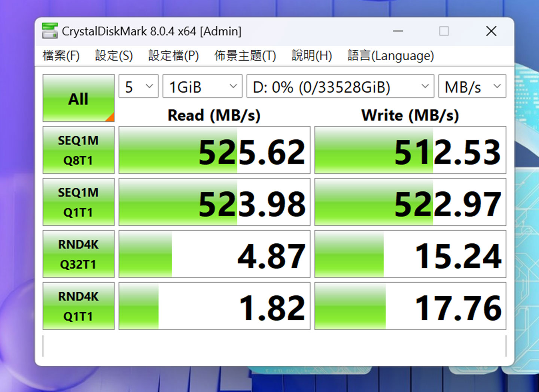539x392 pixels.
Task: Start all tests with the All button
Action: (x=78, y=98)
